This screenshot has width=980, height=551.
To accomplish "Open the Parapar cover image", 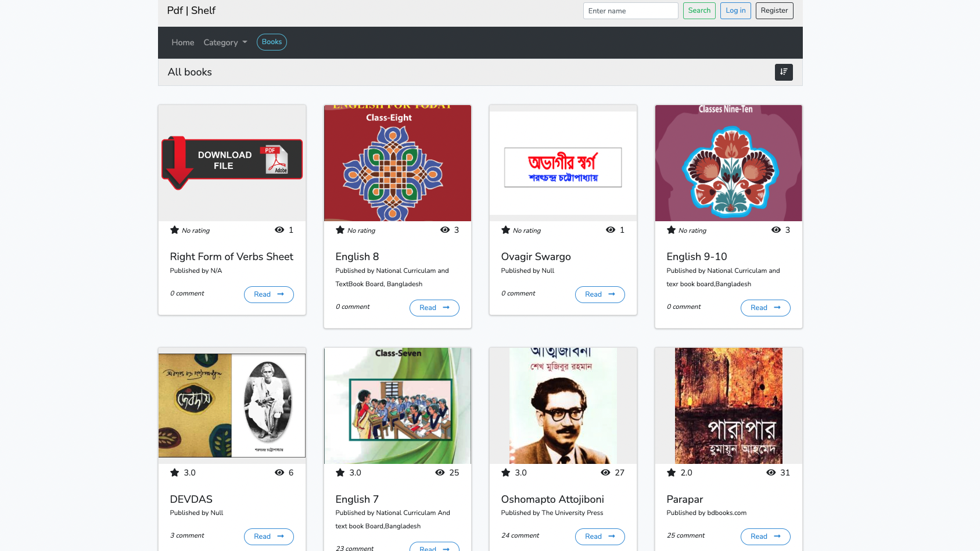I will click(728, 406).
